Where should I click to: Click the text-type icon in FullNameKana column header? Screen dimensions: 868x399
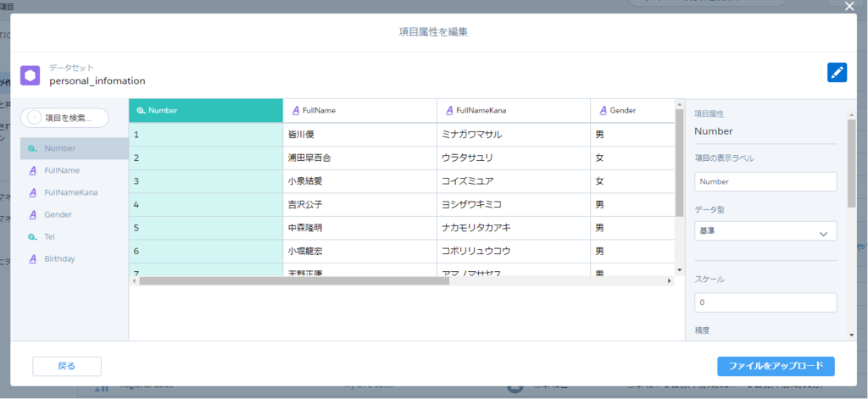click(448, 110)
